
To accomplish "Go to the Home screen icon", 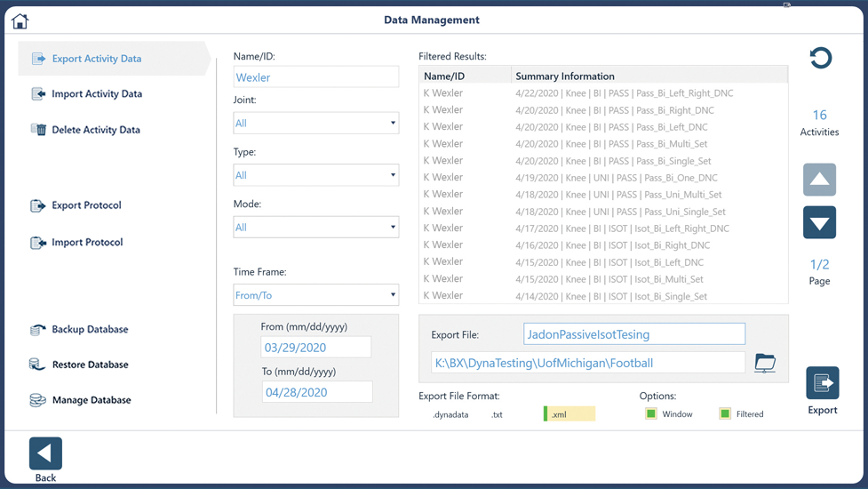I will pos(20,21).
